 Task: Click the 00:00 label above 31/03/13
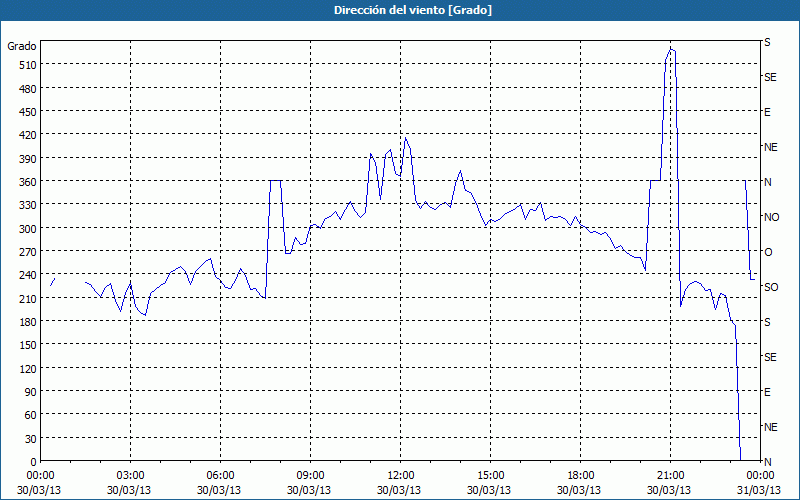(760, 476)
